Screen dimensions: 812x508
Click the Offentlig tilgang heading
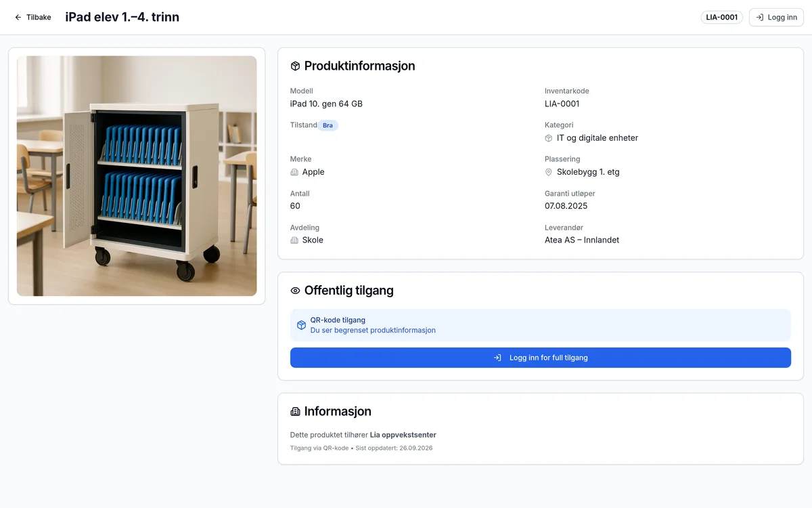(x=349, y=291)
